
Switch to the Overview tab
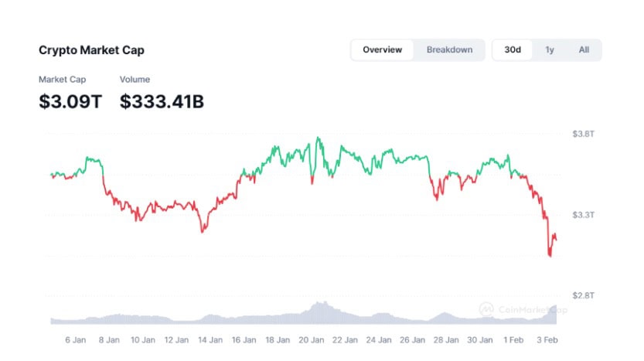pos(382,50)
